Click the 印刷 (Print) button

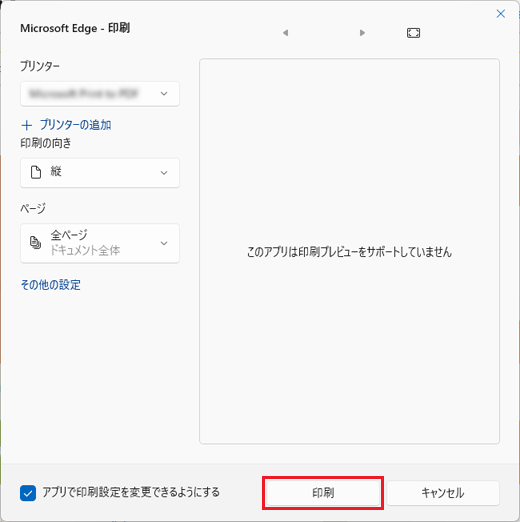coord(323,493)
